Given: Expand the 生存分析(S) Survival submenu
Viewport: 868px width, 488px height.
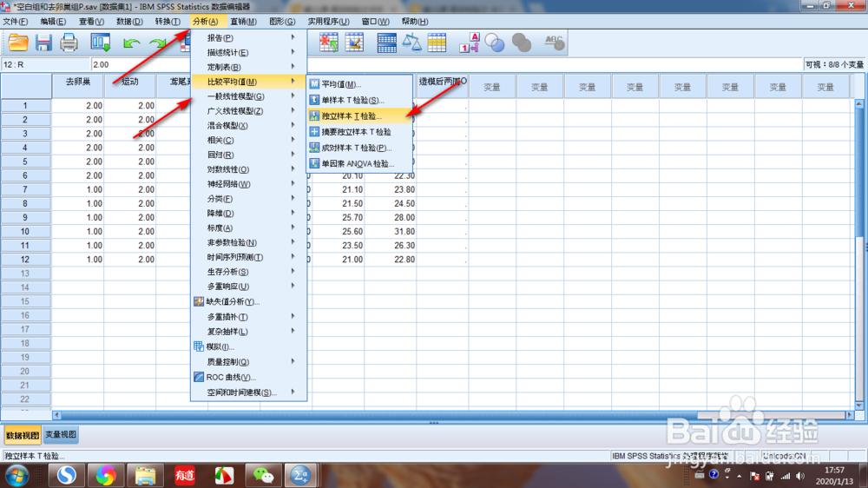Looking at the screenshot, I should pyautogui.click(x=248, y=272).
